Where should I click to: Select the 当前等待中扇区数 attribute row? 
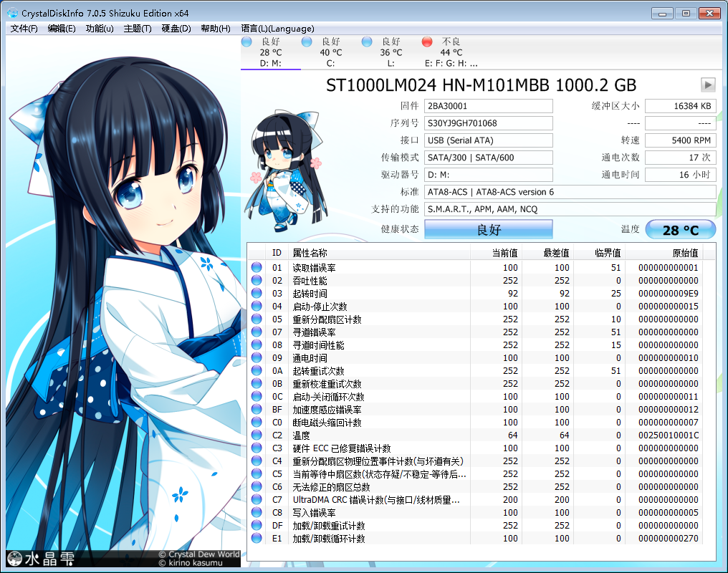click(475, 473)
